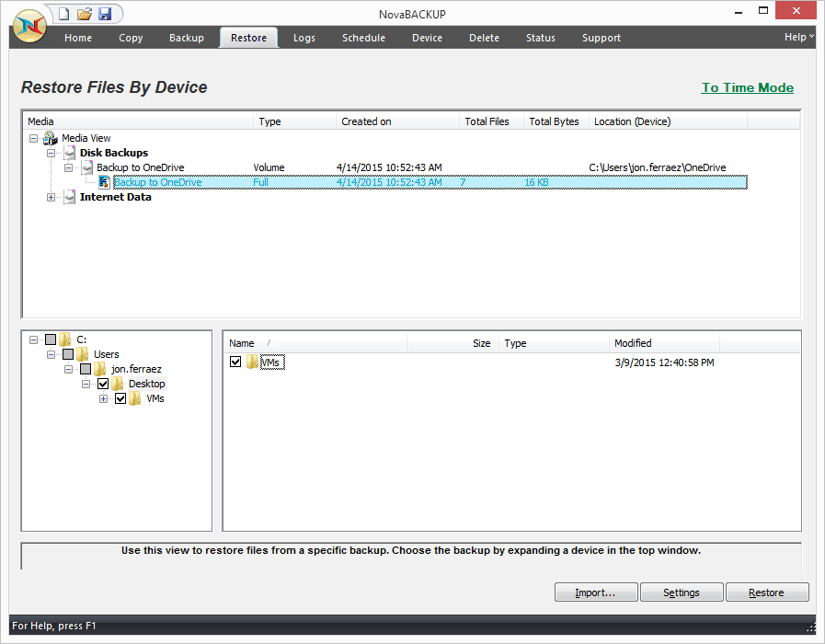Screen dimensions: 825x644
Task: Sort by the Media column header
Action: 138,121
